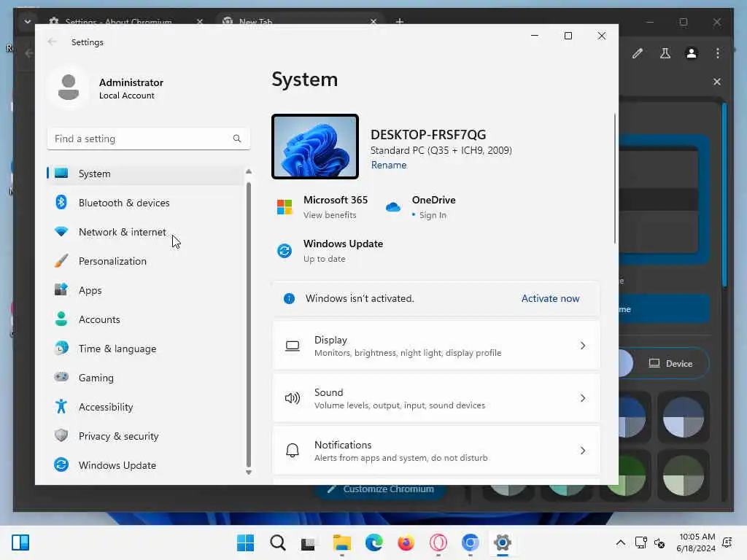Screen dimensions: 747x560
Task: Launch Firefox from the taskbar
Action: click(406, 542)
